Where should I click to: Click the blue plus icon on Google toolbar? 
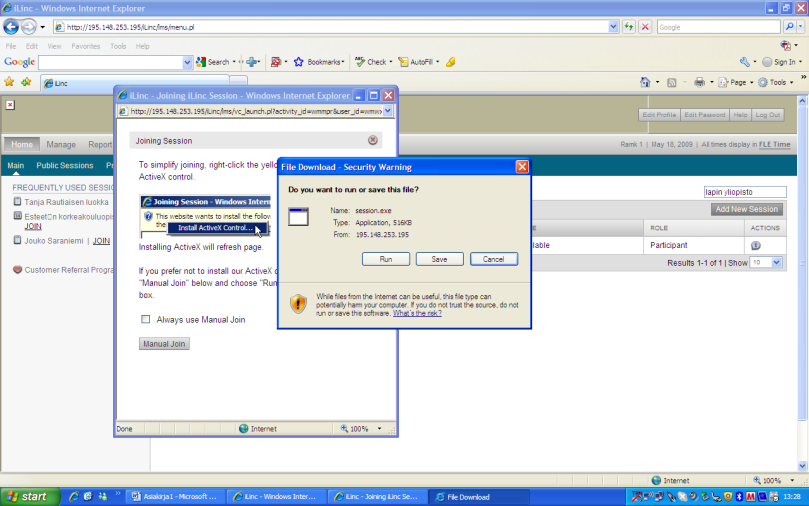tap(252, 62)
